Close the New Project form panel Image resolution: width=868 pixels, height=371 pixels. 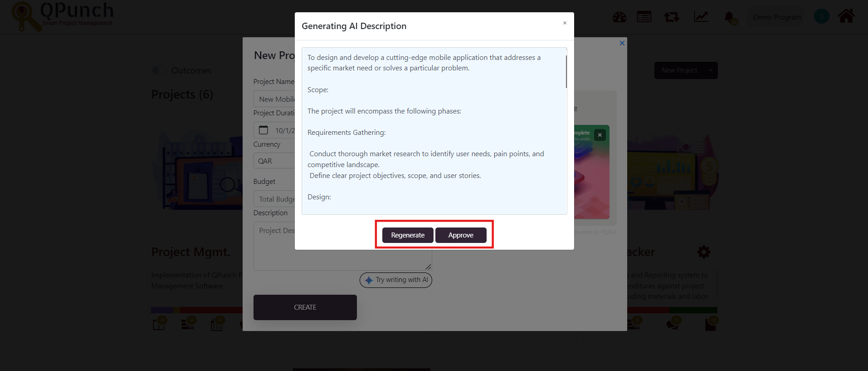(622, 43)
